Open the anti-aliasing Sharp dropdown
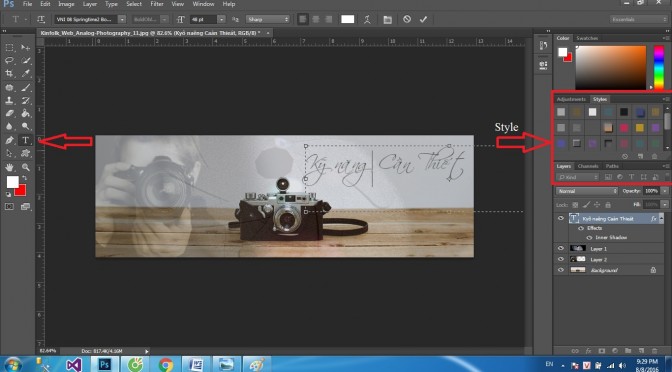 268,19
